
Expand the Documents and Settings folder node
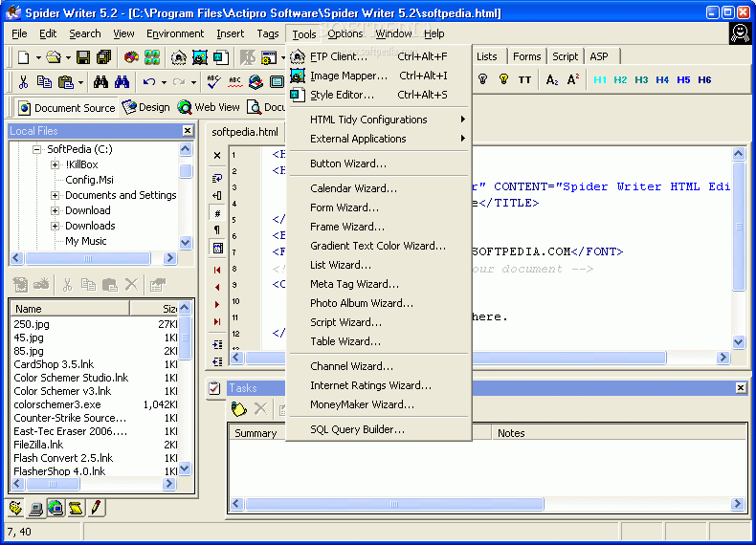click(x=55, y=196)
